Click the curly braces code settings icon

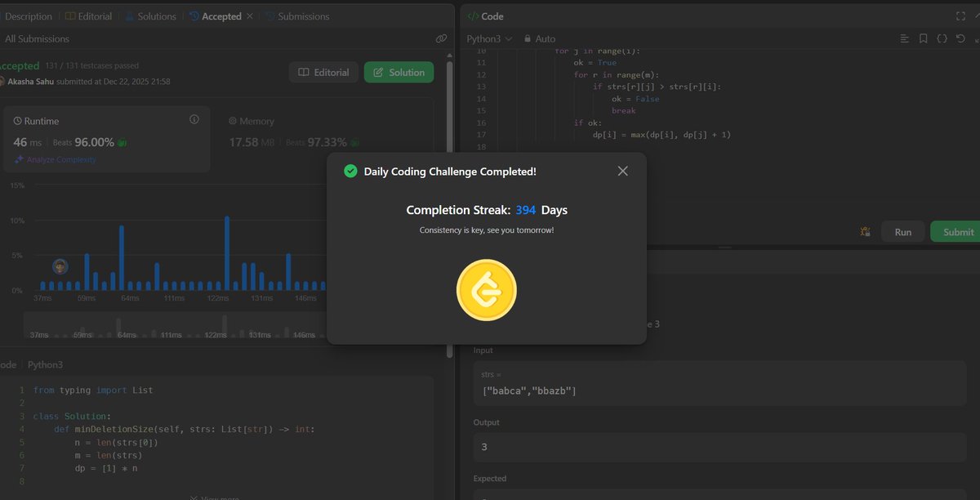pyautogui.click(x=941, y=38)
